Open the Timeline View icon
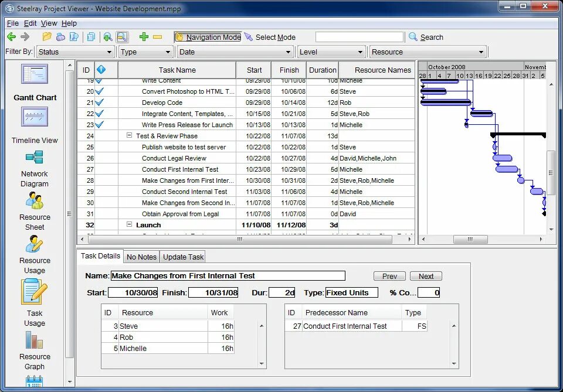The height and width of the screenshot is (392, 563). (35, 117)
